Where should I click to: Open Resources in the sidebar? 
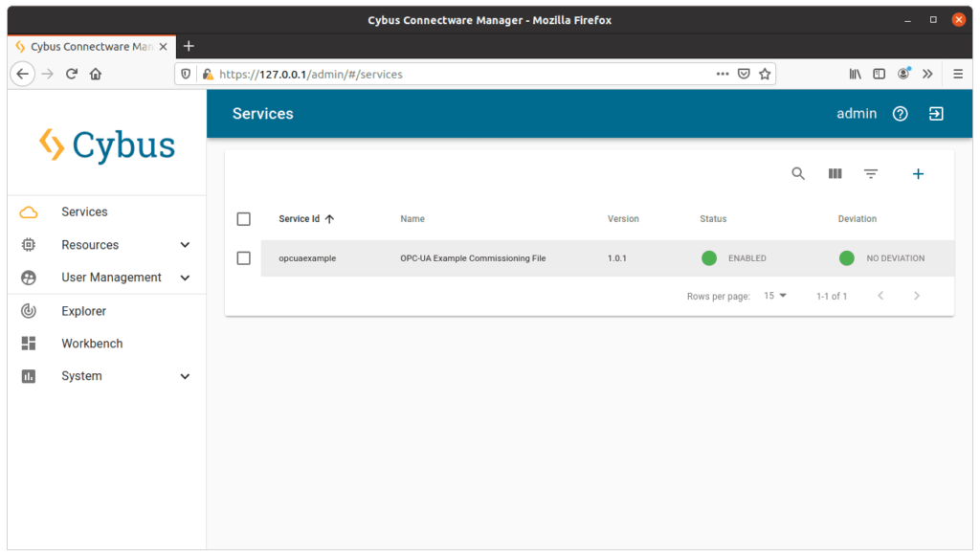point(90,245)
